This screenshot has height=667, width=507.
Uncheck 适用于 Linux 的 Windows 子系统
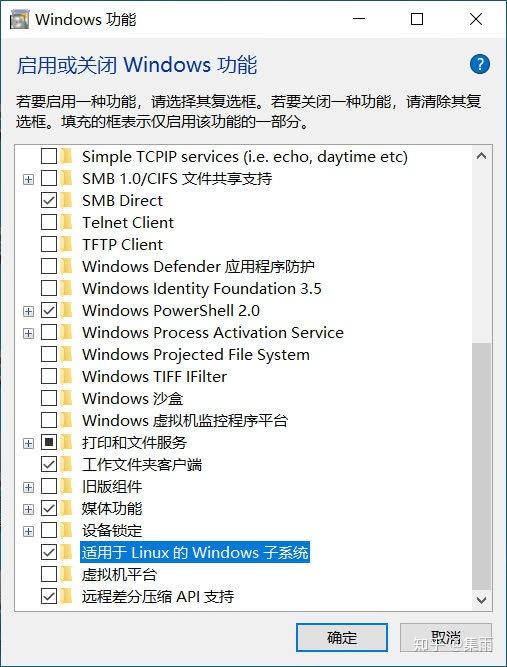[x=49, y=552]
